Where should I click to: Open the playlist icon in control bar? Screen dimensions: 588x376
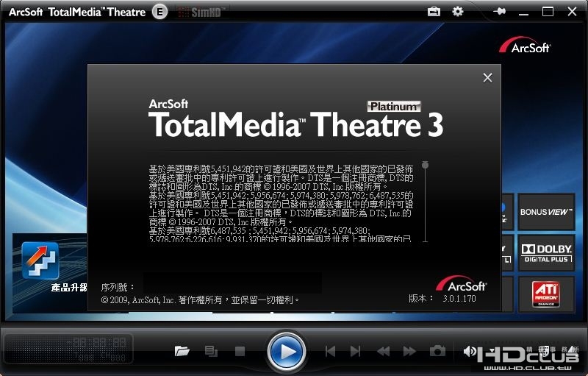(211, 351)
